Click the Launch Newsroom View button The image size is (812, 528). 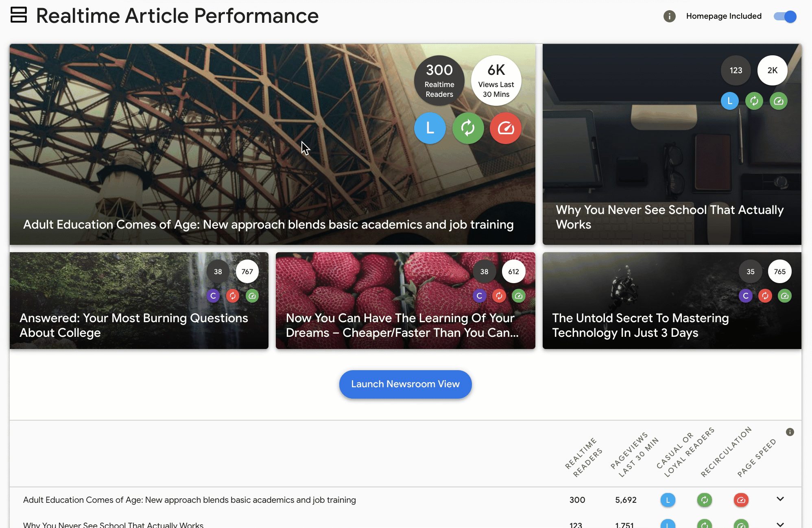(406, 384)
